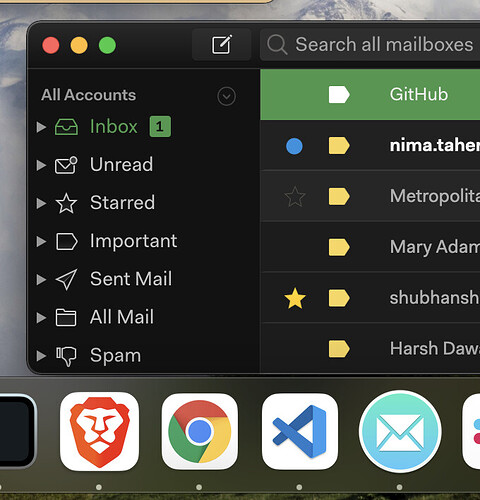This screenshot has width=480, height=500.
Task: Open the All Accounts dropdown chevron
Action: pos(226,96)
